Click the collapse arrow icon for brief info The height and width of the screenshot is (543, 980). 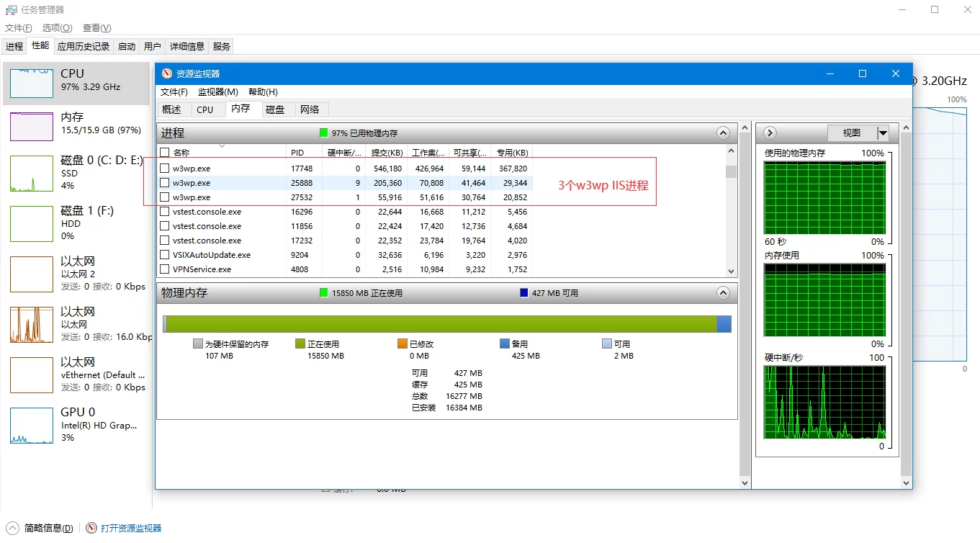(12, 528)
